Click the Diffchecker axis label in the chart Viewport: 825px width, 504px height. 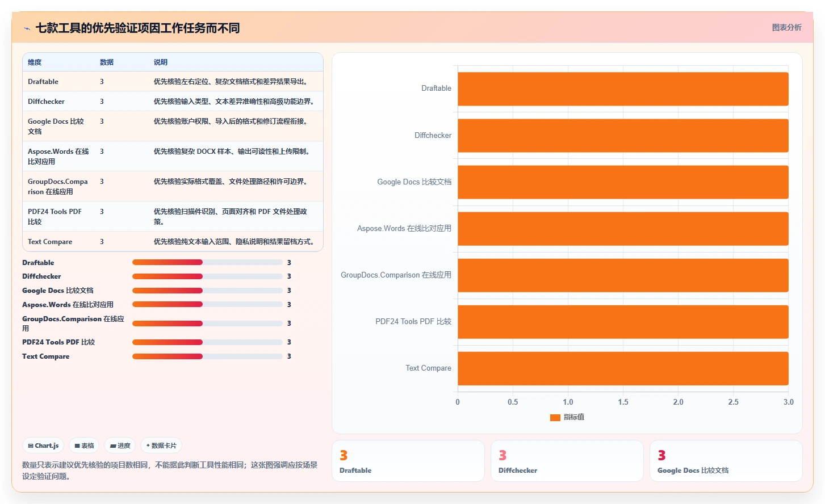pyautogui.click(x=433, y=136)
